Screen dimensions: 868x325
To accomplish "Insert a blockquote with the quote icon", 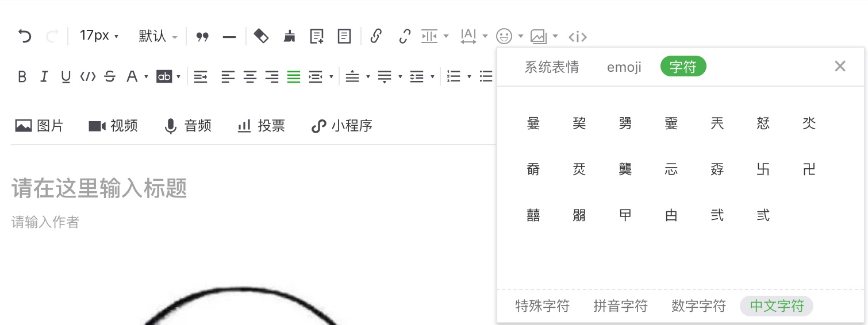I will click(202, 37).
